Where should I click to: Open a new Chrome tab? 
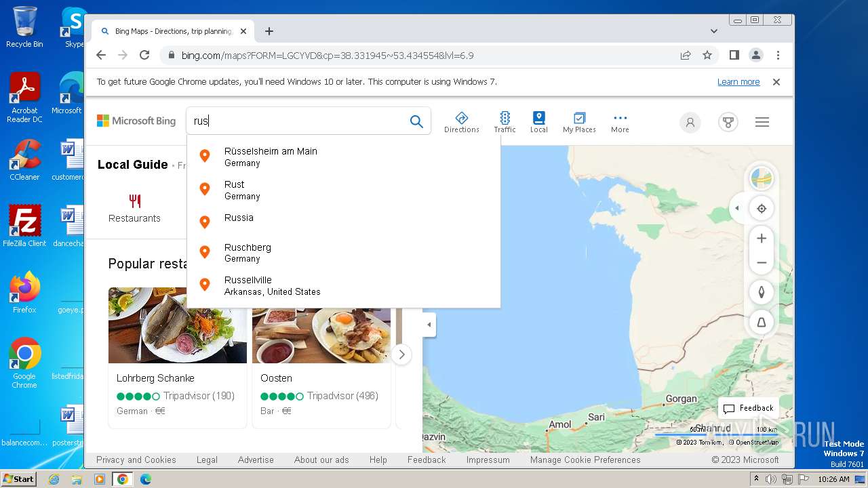pyautogui.click(x=269, y=31)
